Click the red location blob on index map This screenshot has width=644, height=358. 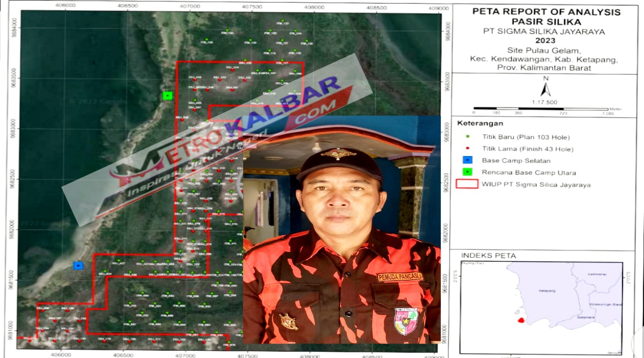[x=521, y=320]
